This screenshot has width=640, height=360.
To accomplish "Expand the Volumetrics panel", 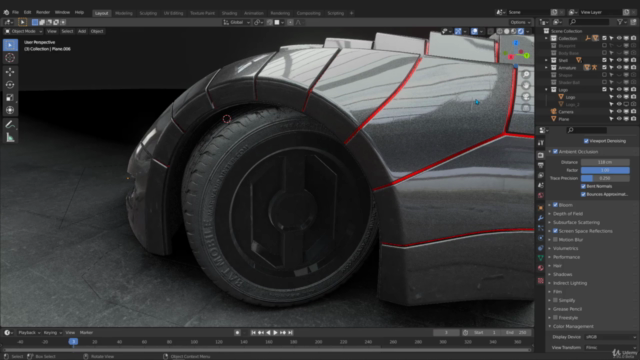I will 565,248.
